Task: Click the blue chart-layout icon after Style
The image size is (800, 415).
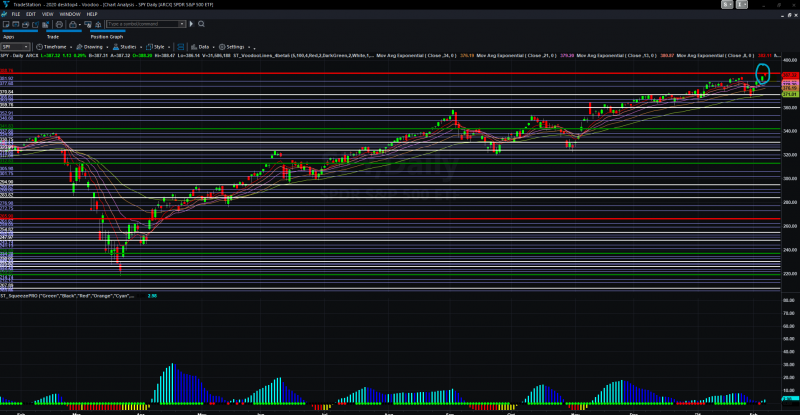Action: [x=181, y=47]
